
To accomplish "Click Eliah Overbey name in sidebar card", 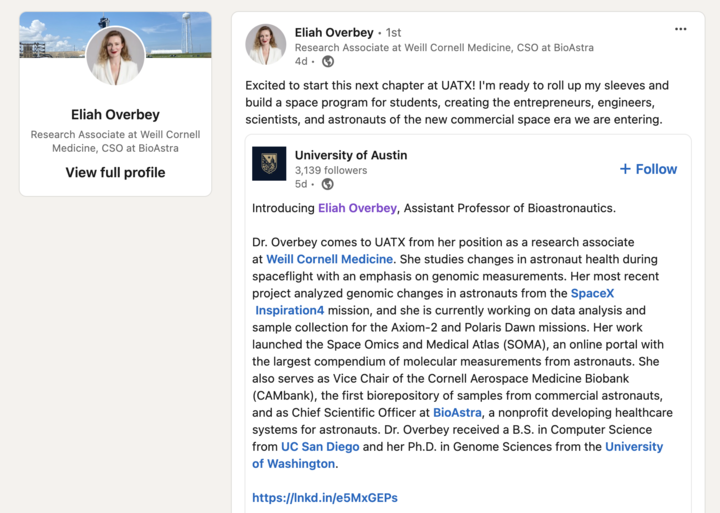I will coord(115,114).
